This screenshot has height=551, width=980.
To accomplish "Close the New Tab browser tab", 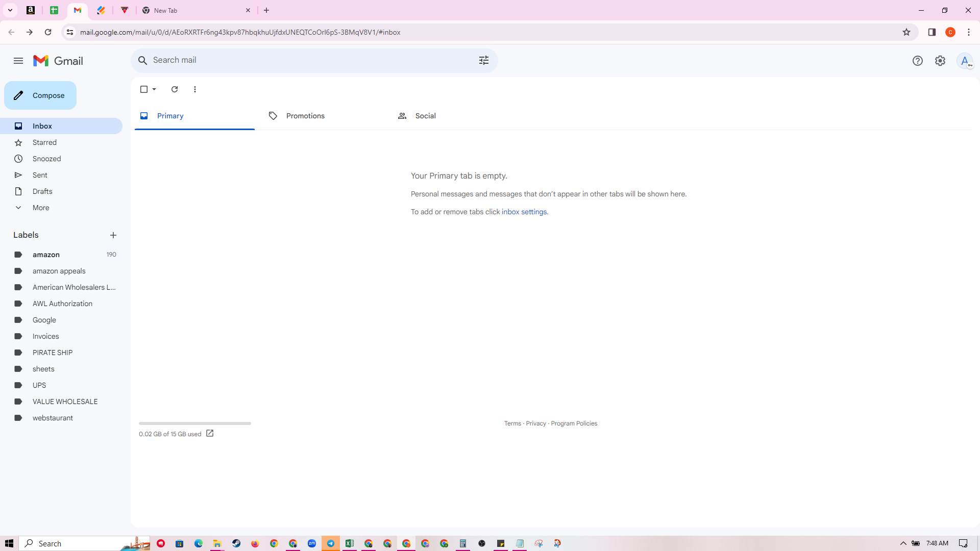I will (x=248, y=10).
